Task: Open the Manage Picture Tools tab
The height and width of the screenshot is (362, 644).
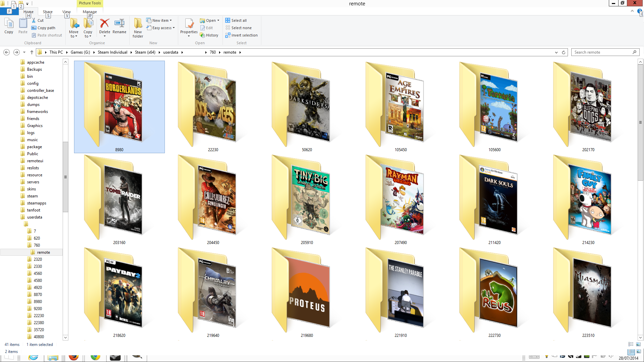Action: pyautogui.click(x=90, y=12)
